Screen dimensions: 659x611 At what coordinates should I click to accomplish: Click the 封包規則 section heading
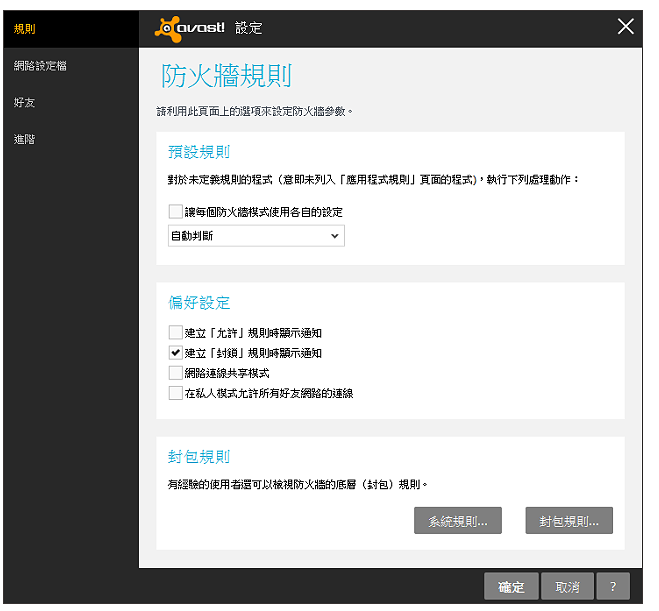tap(199, 457)
